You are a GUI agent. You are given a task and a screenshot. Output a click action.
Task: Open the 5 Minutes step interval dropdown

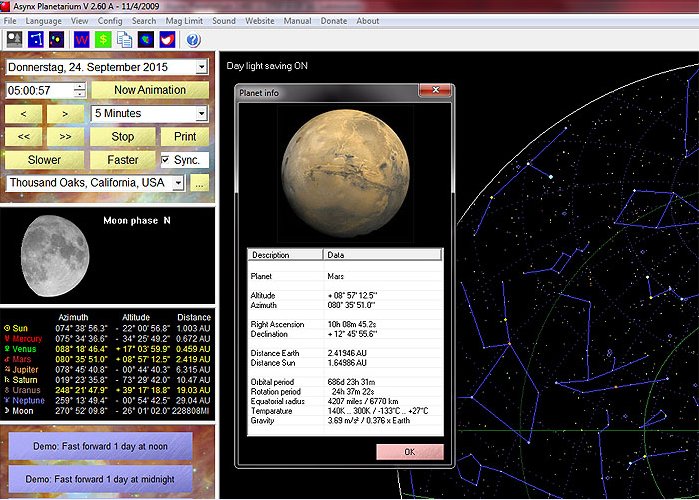pos(201,114)
